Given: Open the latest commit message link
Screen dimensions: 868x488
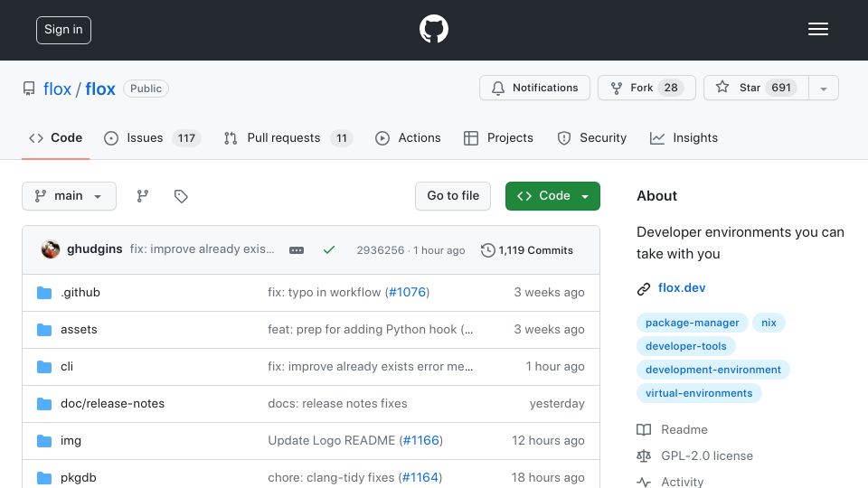Looking at the screenshot, I should pos(202,249).
